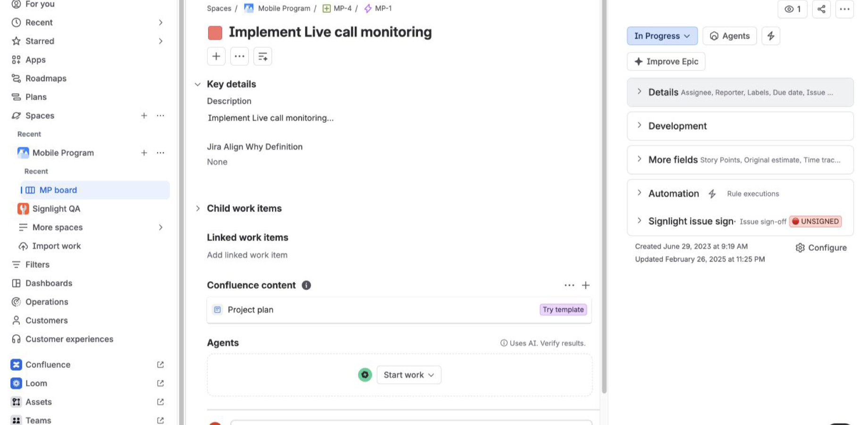Open the Mobile Program ellipsis menu
868x425 pixels.
pyautogui.click(x=160, y=153)
